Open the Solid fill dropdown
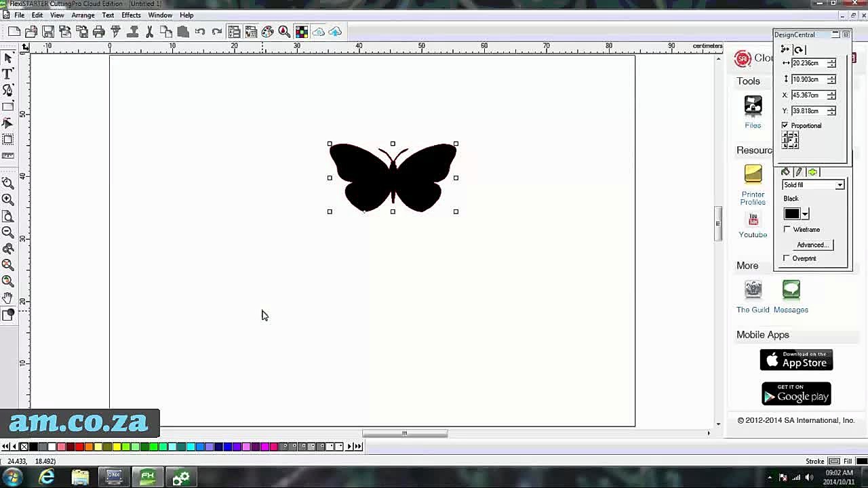 pyautogui.click(x=813, y=185)
